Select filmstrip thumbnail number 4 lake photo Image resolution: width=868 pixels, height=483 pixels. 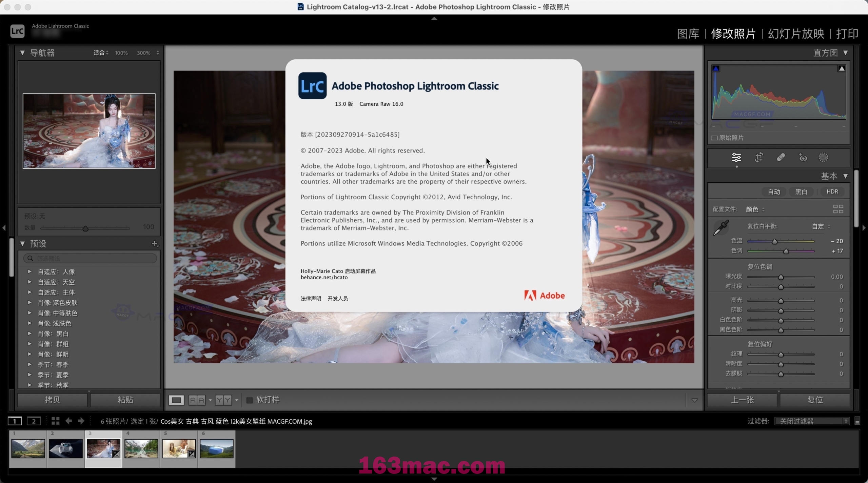coord(141,448)
